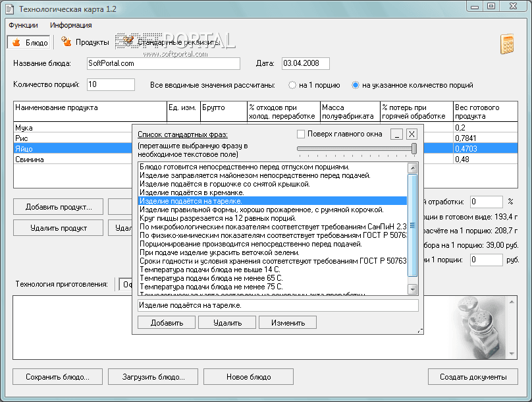
Task: Click the Добавить продукт... button
Action: 59,207
